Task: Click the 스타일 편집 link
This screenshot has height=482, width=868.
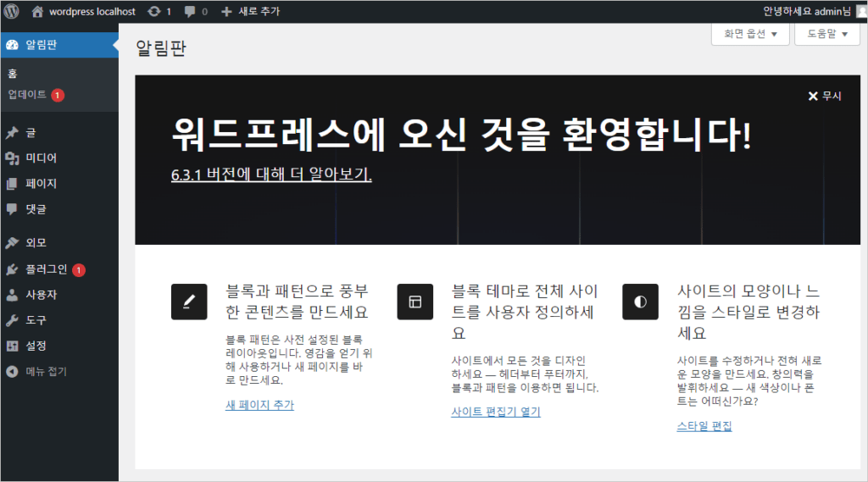Action: coord(704,426)
